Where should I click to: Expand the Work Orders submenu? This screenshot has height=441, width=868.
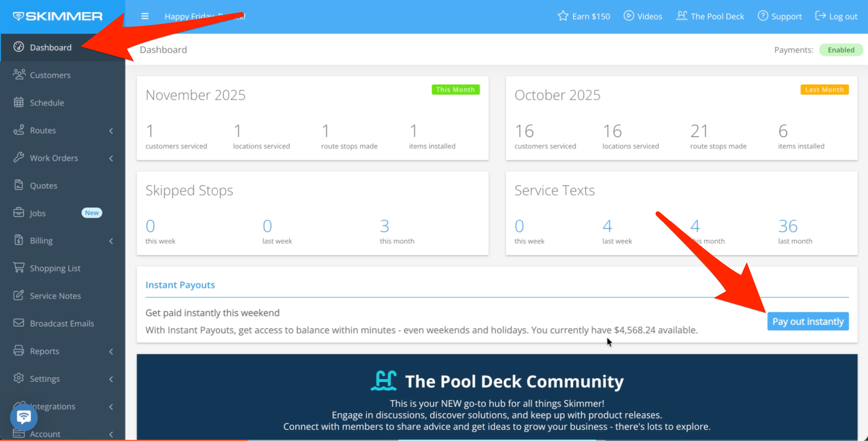pyautogui.click(x=111, y=158)
